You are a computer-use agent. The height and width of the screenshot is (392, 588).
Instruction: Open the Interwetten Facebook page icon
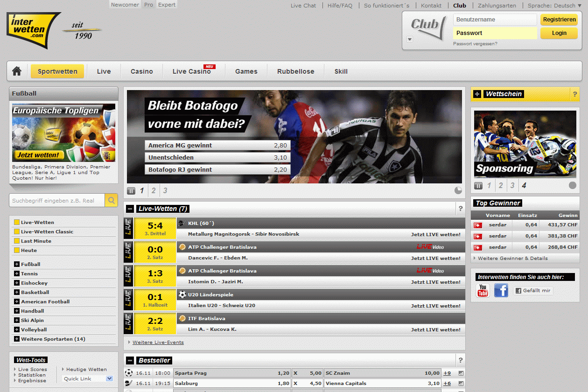[x=501, y=290]
